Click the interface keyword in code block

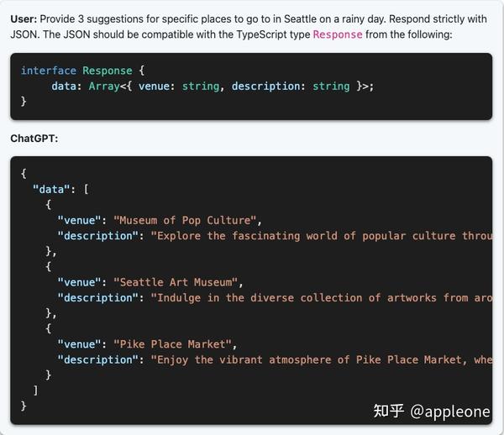point(49,71)
